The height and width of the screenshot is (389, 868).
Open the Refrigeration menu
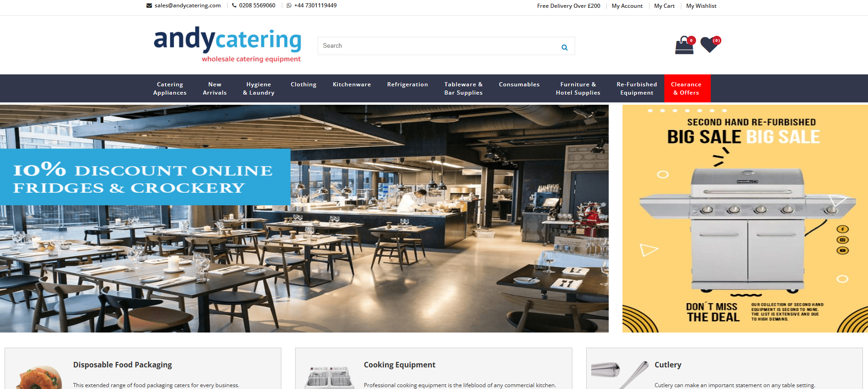tap(407, 85)
